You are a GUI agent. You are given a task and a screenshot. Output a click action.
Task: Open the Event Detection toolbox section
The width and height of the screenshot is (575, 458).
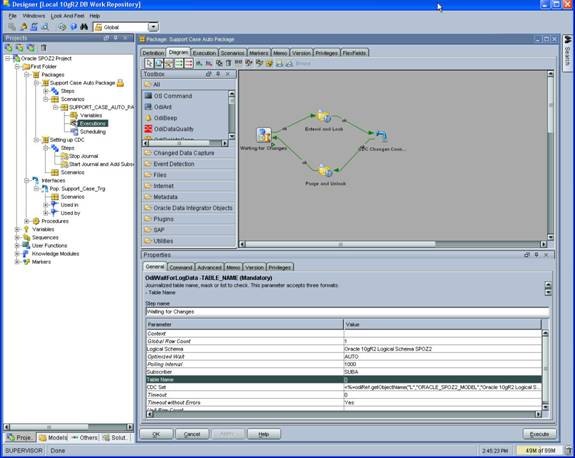(188, 164)
